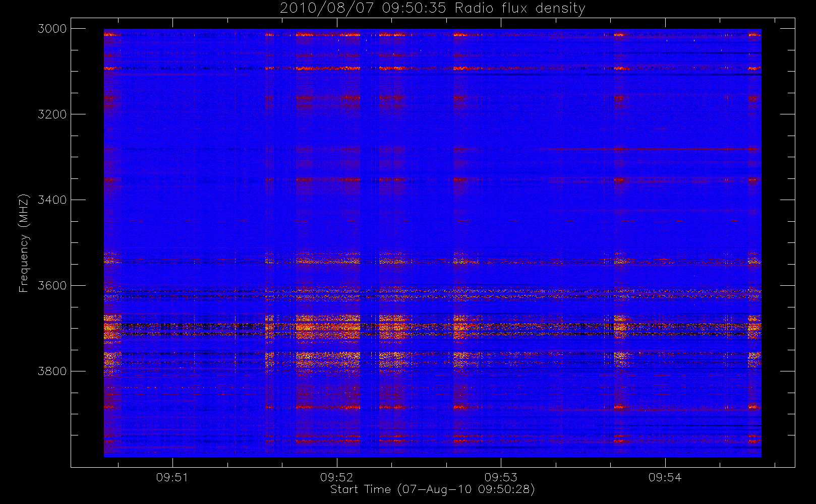Click the "Start Time (07-Aug-10 09:50:28)" axis title
The width and height of the screenshot is (816, 504).
pyautogui.click(x=432, y=489)
